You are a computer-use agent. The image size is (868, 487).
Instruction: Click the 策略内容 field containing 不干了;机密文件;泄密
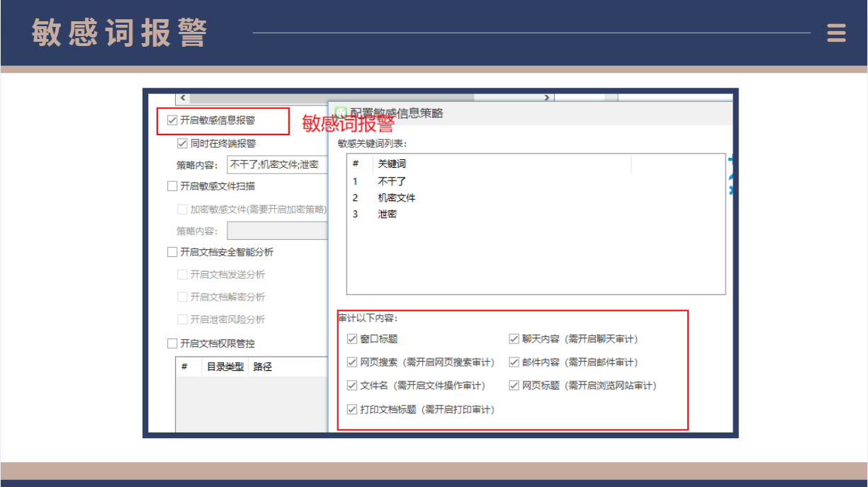pos(276,165)
